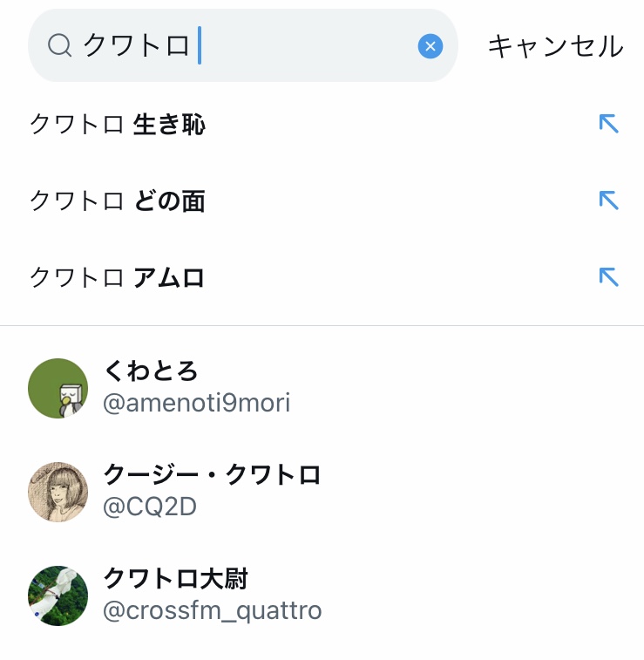Fill search with 生き恥 suggestion arrow
The width and height of the screenshot is (644, 660).
pyautogui.click(x=608, y=124)
